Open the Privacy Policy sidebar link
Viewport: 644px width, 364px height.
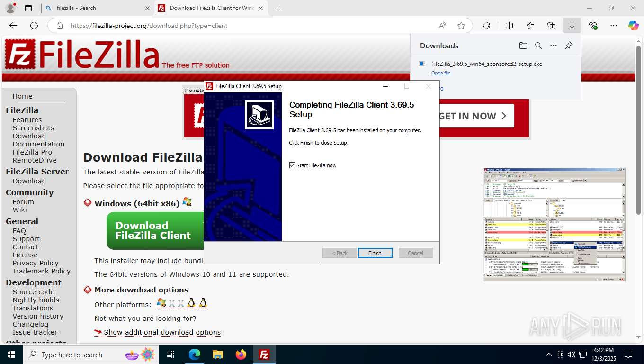[36, 263]
